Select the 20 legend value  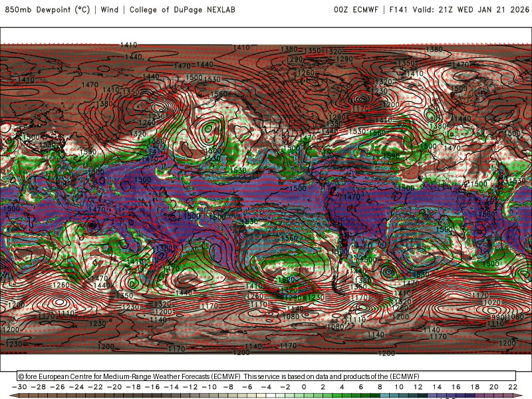pos(494,387)
